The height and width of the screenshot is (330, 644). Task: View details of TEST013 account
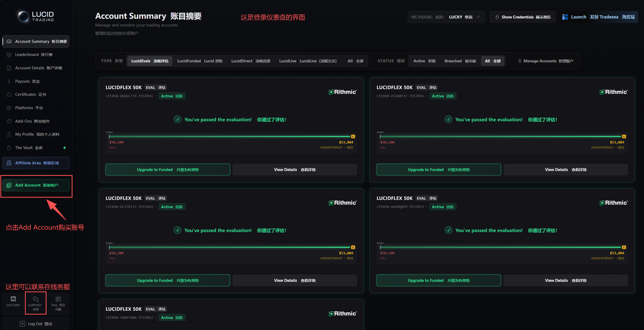coord(566,280)
